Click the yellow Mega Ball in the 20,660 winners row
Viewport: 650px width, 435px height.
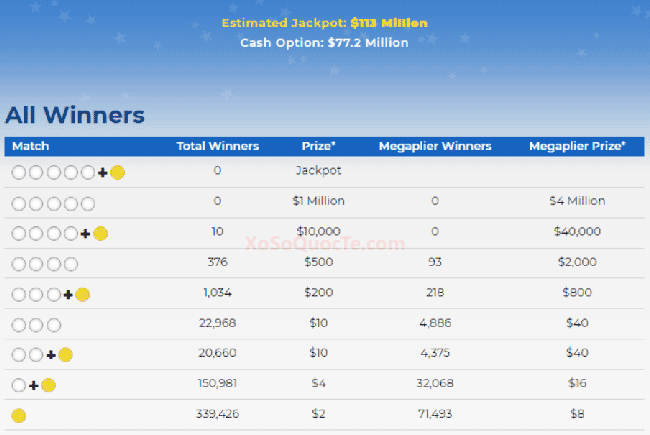(x=65, y=355)
